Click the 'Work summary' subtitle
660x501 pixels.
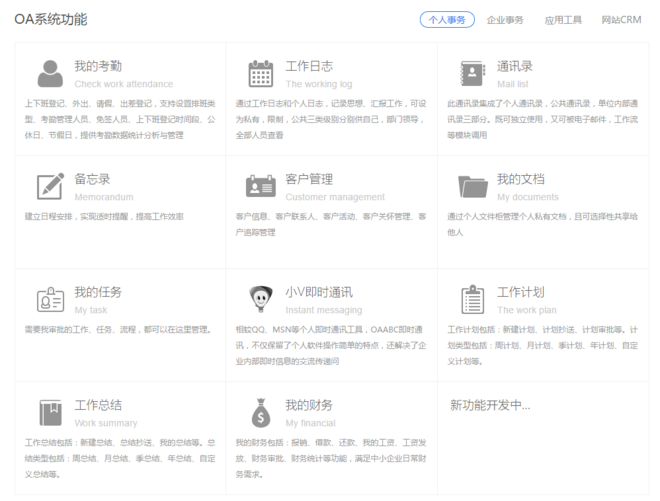(106, 423)
